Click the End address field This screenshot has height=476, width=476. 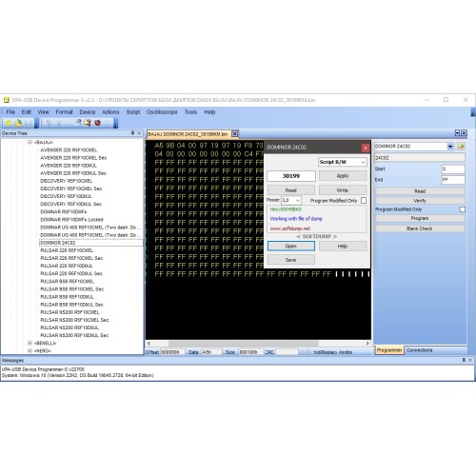click(453, 180)
